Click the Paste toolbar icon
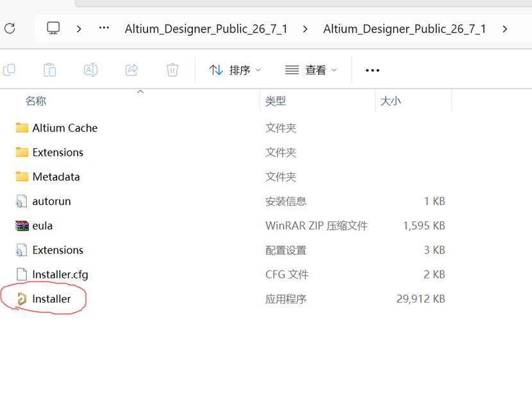Image resolution: width=532 pixels, height=406 pixels. (x=50, y=70)
